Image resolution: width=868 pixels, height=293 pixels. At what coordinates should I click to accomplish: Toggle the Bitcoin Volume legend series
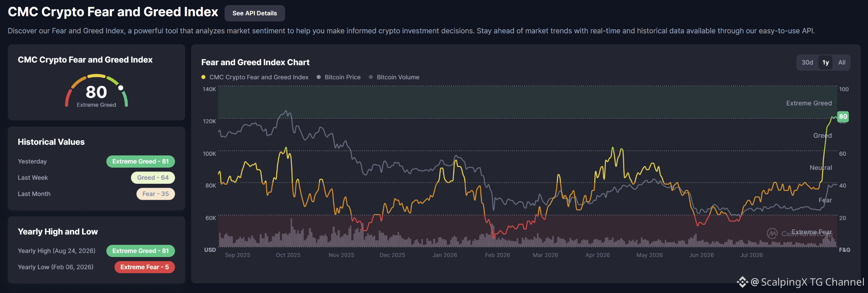tap(394, 77)
